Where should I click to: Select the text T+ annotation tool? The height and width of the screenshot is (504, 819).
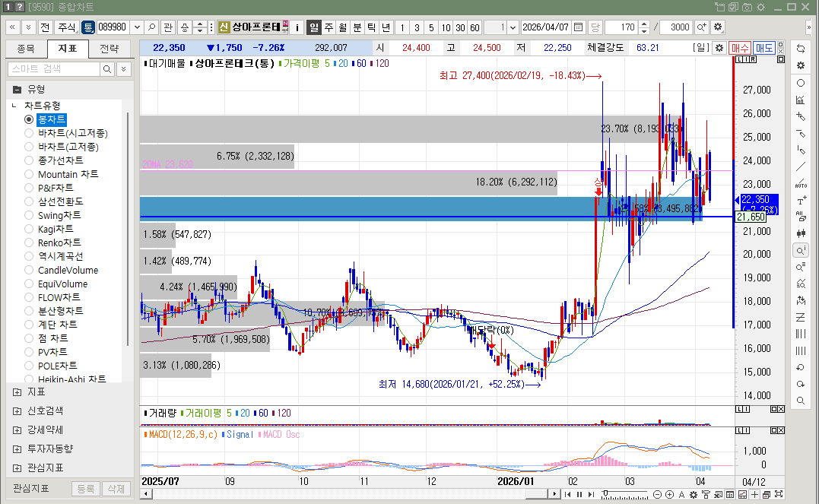pyautogui.click(x=801, y=200)
